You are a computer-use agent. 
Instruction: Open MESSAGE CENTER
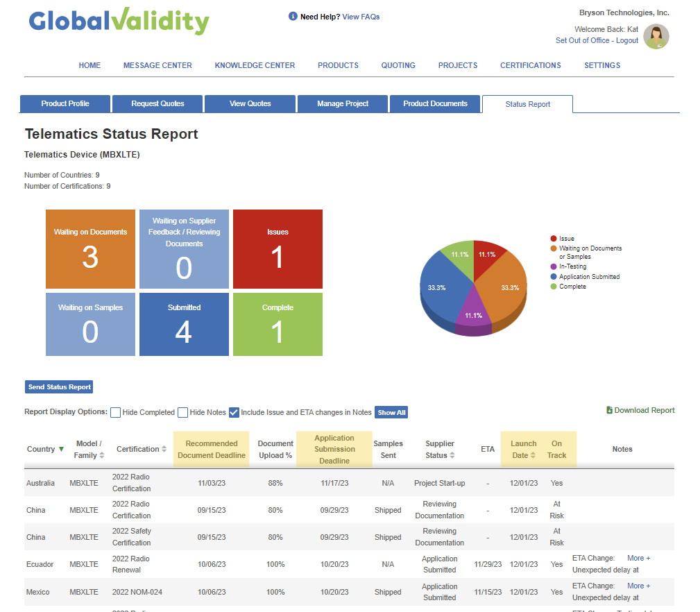point(157,65)
